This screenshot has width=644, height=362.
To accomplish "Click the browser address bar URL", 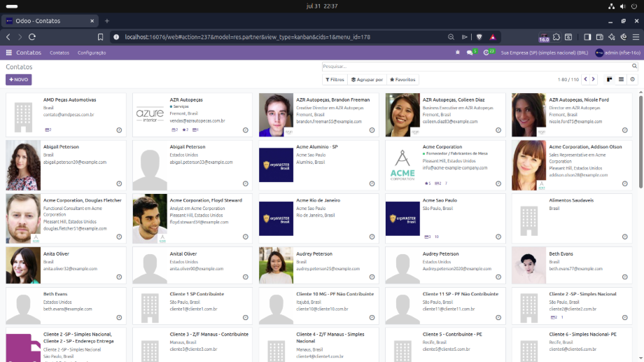I will [247, 37].
